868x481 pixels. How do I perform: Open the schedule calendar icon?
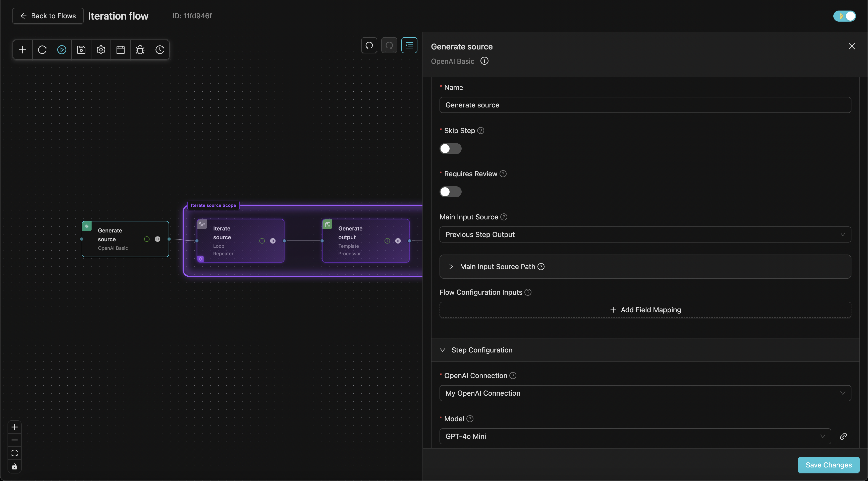point(120,50)
